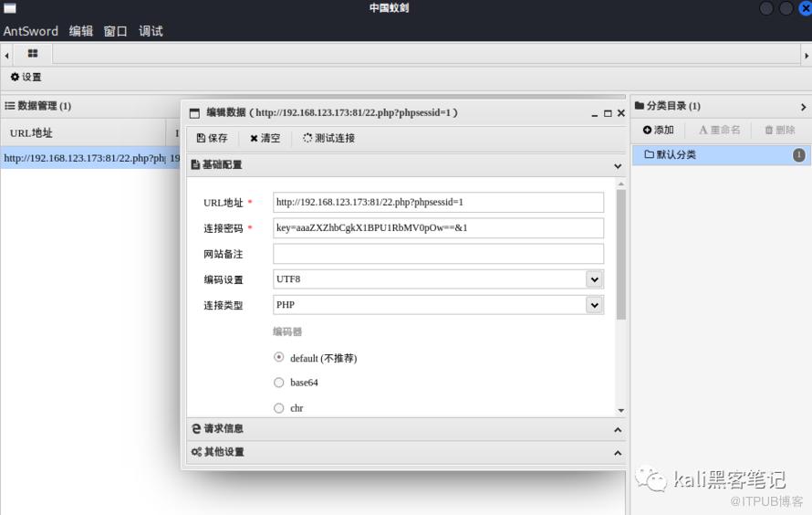Screen dimensions: 812x515
Task: Minimize the 编辑数据 dialog
Action: 595,114
